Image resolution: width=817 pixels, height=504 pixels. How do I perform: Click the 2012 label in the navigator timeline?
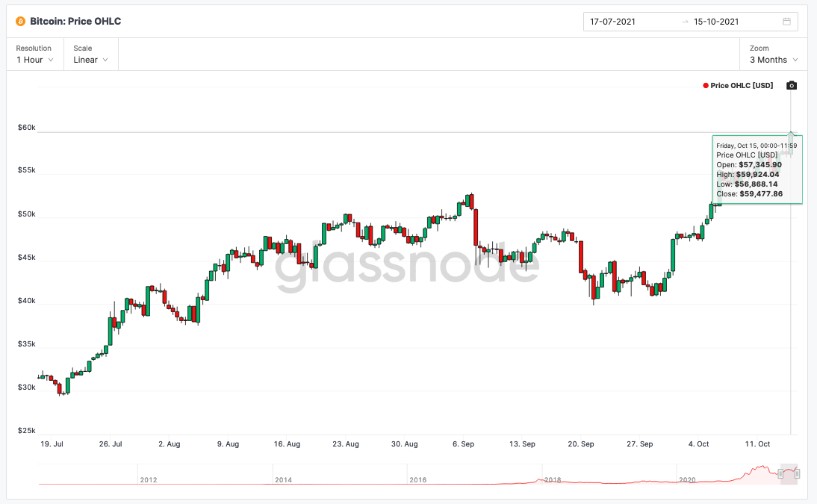point(149,480)
